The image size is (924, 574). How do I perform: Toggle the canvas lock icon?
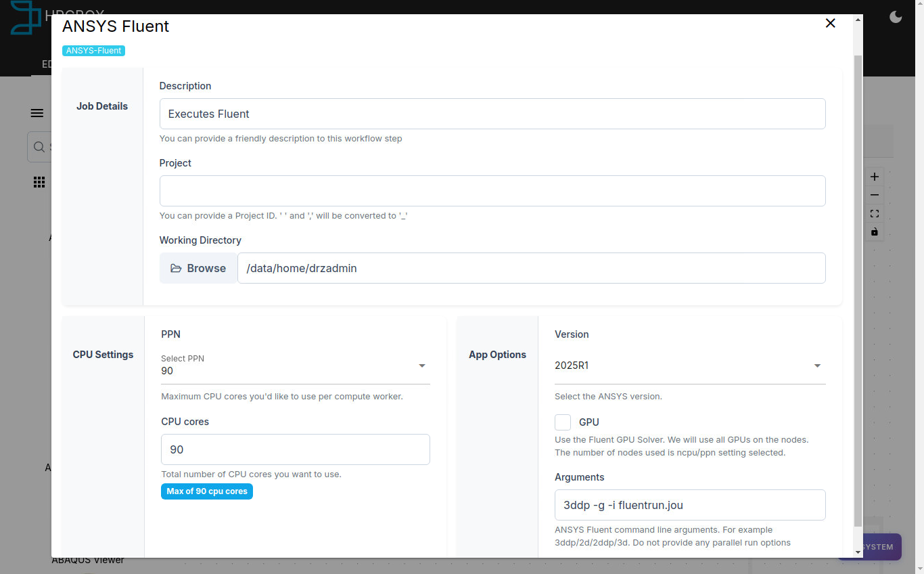(x=875, y=231)
